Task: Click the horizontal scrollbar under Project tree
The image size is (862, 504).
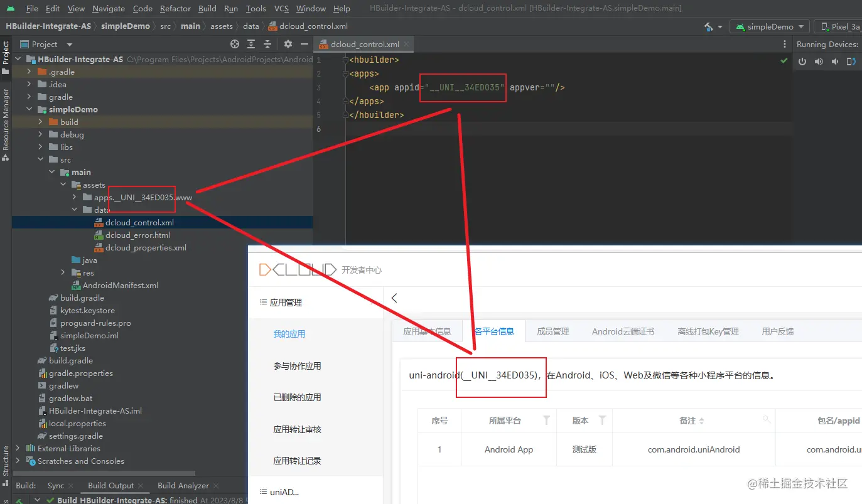Action: (105, 474)
